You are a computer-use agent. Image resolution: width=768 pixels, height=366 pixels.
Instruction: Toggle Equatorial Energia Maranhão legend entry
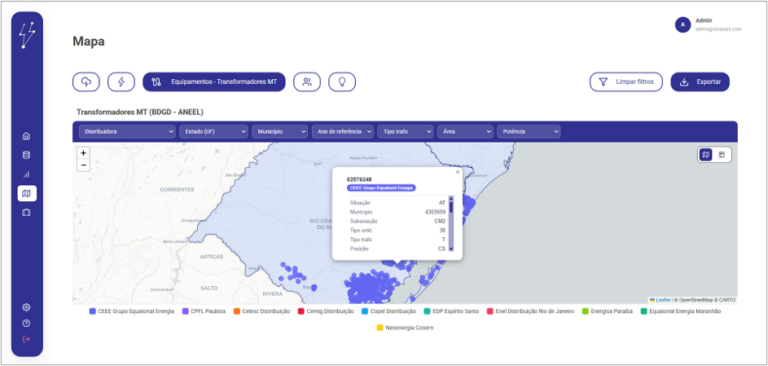click(x=680, y=312)
